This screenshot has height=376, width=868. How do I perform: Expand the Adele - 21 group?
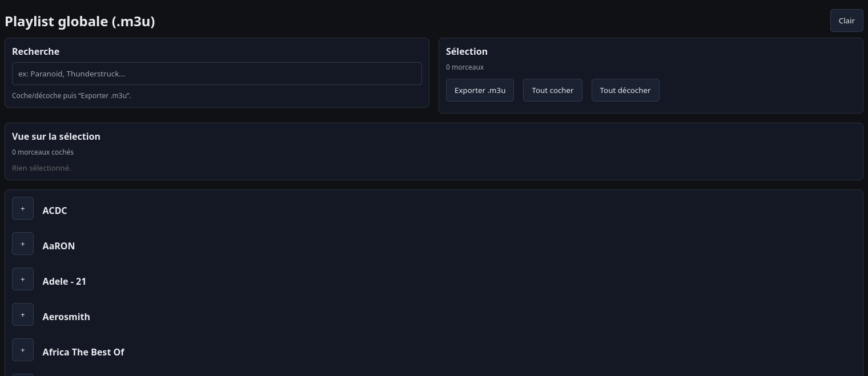coord(23,280)
